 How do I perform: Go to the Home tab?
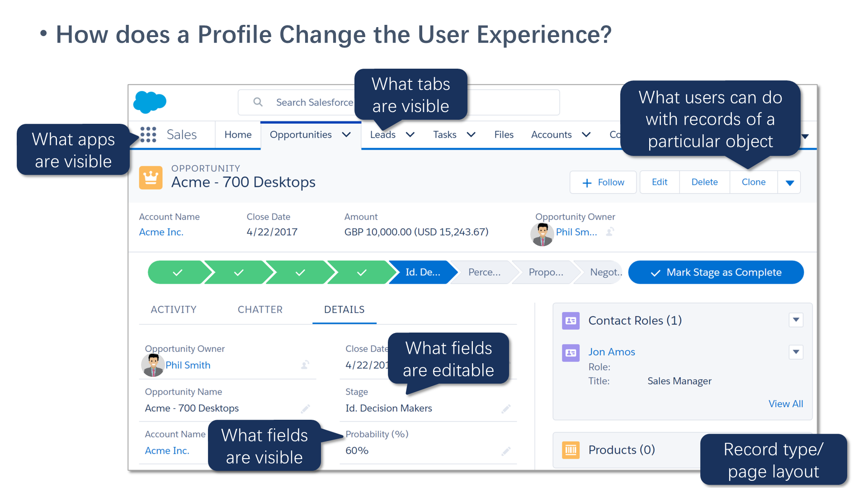pyautogui.click(x=238, y=135)
